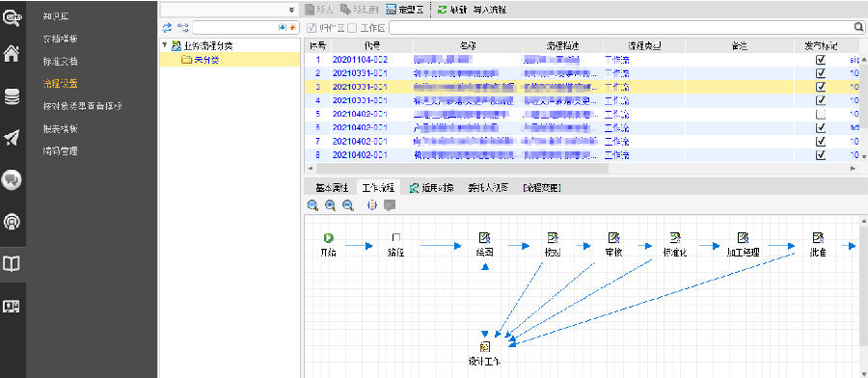868x378 pixels.
Task: Select the 加工经理 workflow node
Action: point(743,244)
